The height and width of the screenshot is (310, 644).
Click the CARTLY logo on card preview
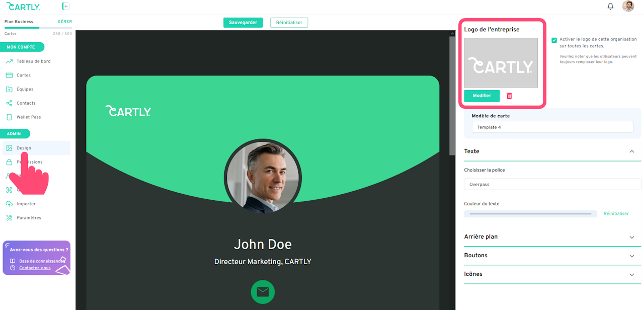tap(128, 111)
